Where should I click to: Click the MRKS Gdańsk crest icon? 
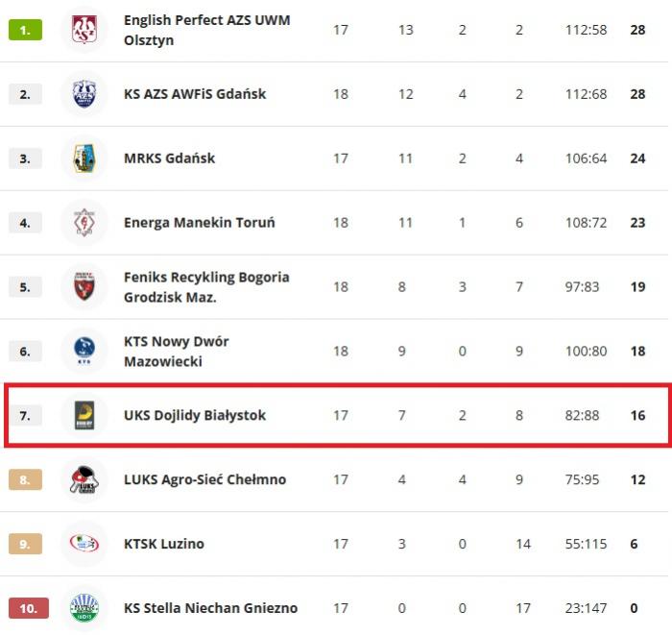coord(84,159)
